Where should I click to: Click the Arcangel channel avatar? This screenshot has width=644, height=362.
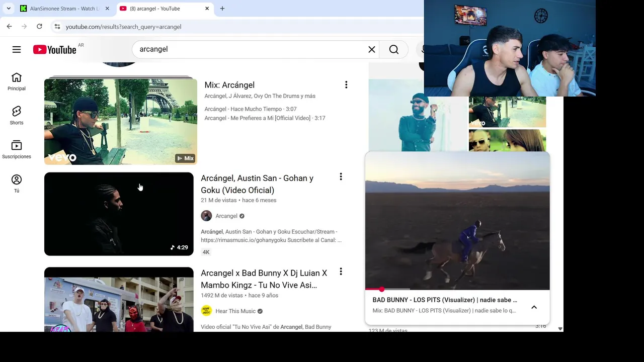click(x=206, y=216)
